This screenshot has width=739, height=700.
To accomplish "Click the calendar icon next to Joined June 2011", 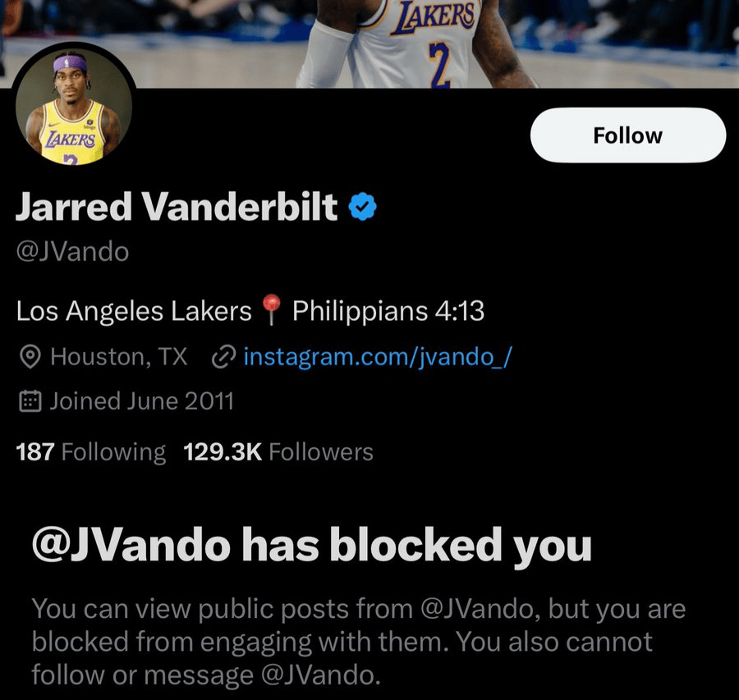I will pyautogui.click(x=30, y=401).
